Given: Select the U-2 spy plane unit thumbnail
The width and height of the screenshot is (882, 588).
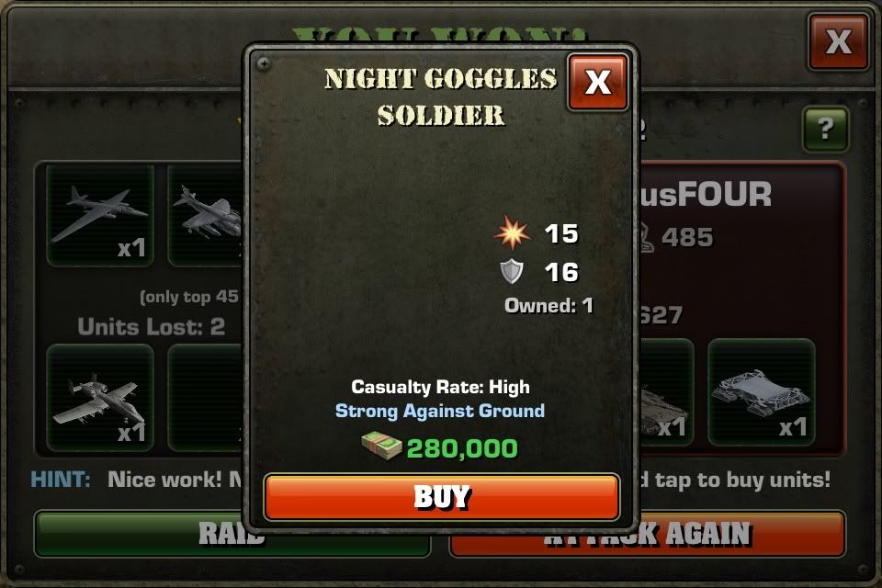Looking at the screenshot, I should (x=100, y=216).
